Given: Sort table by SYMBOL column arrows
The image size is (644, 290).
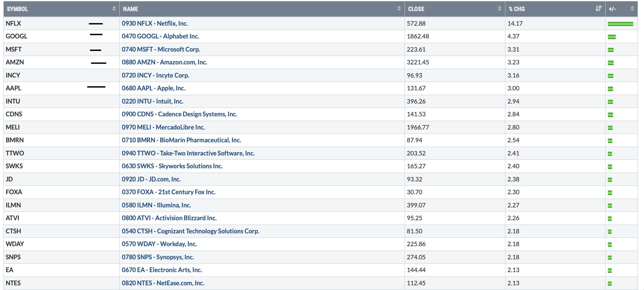Looking at the screenshot, I should pyautogui.click(x=114, y=9).
